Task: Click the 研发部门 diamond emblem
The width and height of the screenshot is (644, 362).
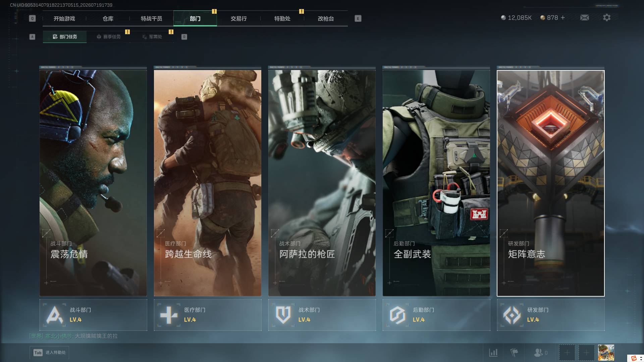Action: 512,315
